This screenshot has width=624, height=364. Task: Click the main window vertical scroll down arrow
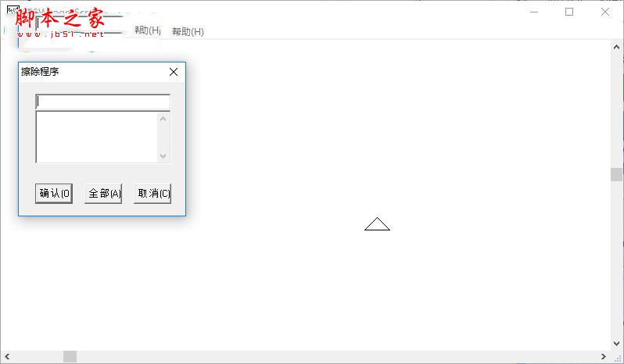coord(616,344)
